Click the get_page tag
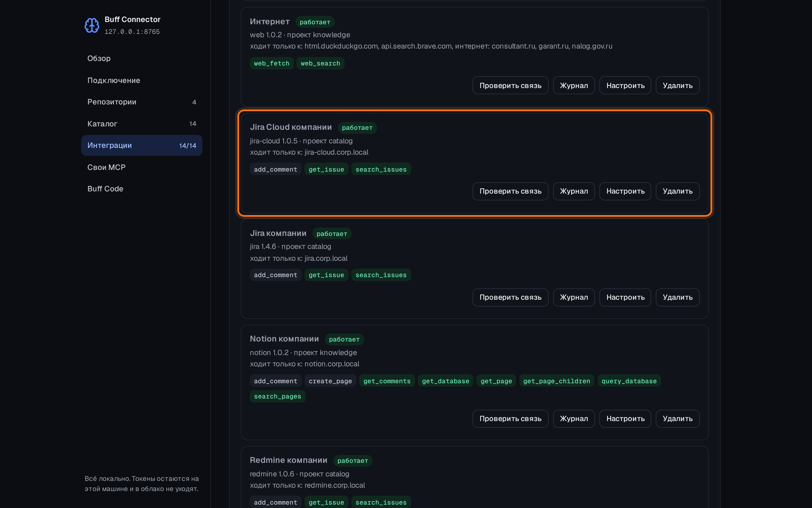This screenshot has height=508, width=812. click(x=496, y=381)
